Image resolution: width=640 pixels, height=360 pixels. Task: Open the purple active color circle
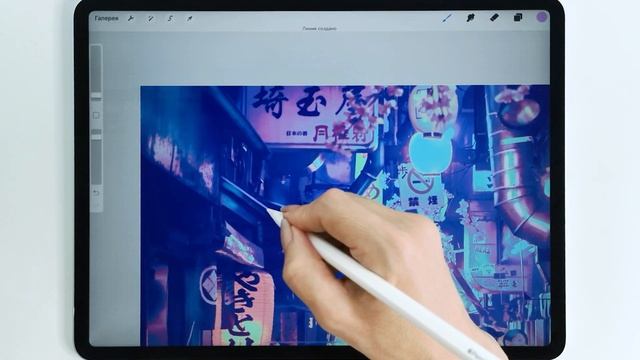[x=542, y=17]
